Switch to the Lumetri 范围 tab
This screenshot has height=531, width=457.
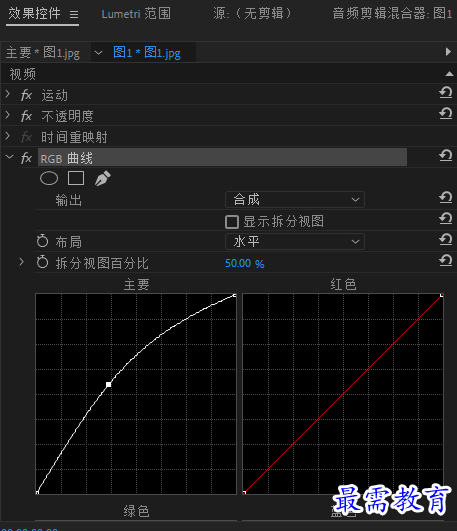[x=136, y=14]
